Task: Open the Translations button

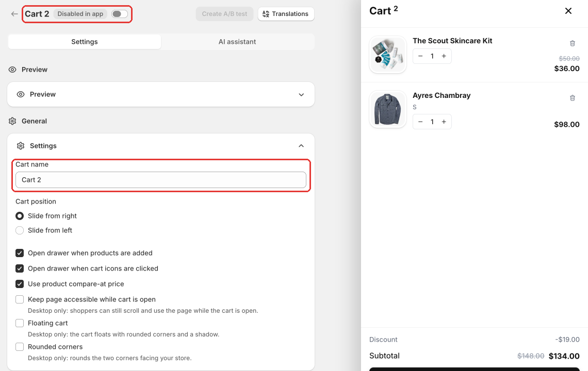Action: click(x=286, y=14)
